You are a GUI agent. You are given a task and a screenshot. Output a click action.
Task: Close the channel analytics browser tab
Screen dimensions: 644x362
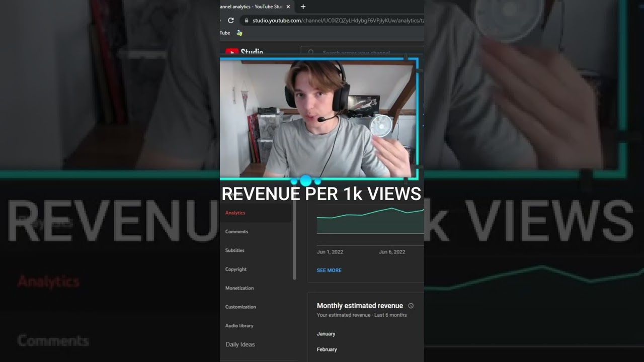coord(288,7)
